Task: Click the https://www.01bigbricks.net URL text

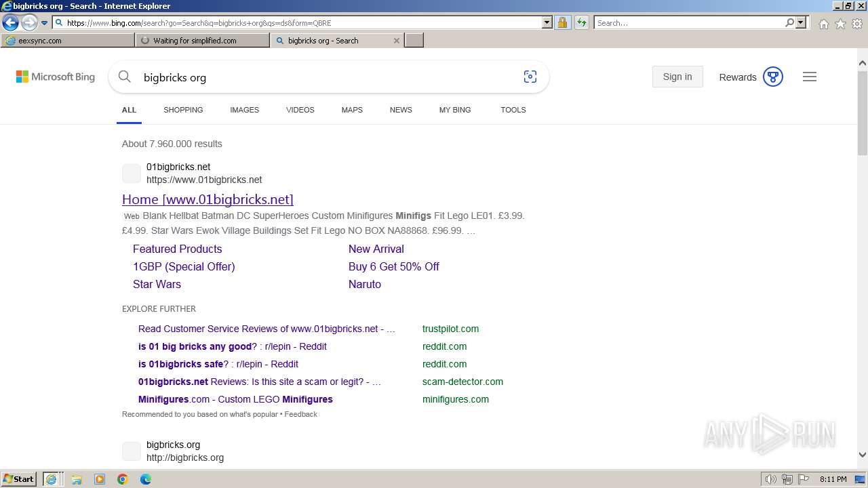Action: [204, 180]
